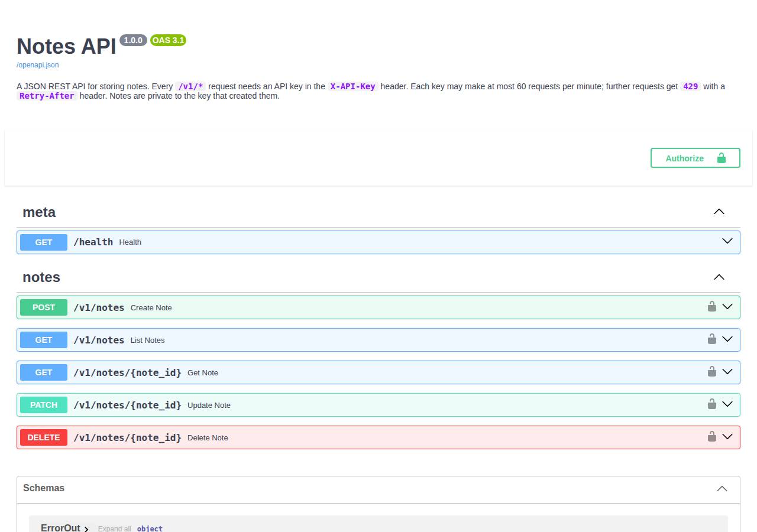Click the path in the Delete Note row

coord(127,437)
